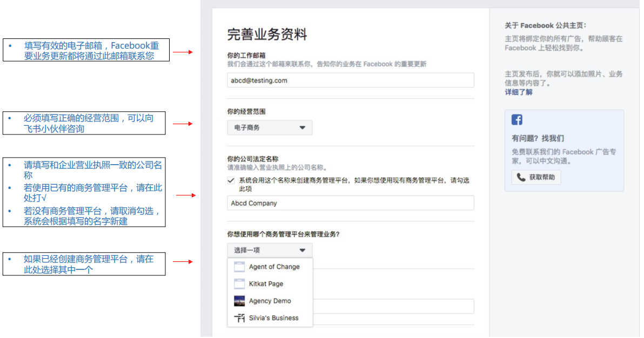The image size is (644, 338).
Task: Click the 免费联系我们的 Facebook 广告专家 description text
Action: [564, 157]
